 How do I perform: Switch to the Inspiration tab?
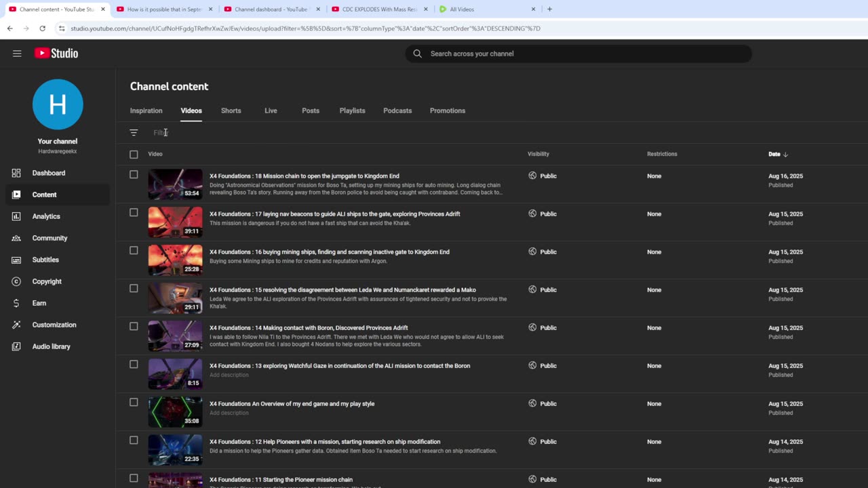[146, 110]
